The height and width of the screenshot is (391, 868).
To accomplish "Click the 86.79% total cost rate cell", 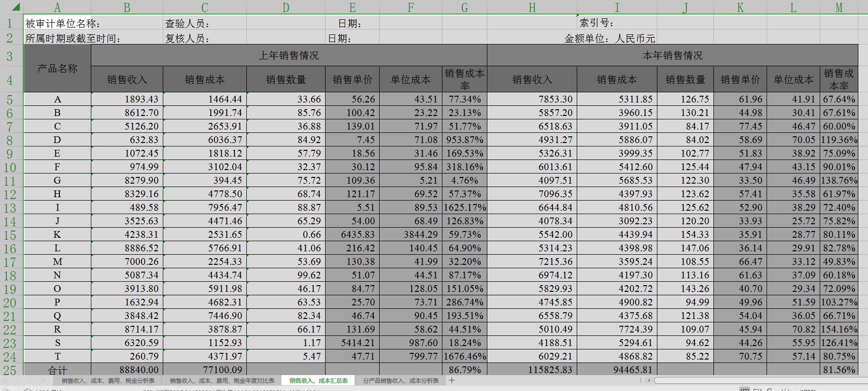I will pyautogui.click(x=465, y=370).
